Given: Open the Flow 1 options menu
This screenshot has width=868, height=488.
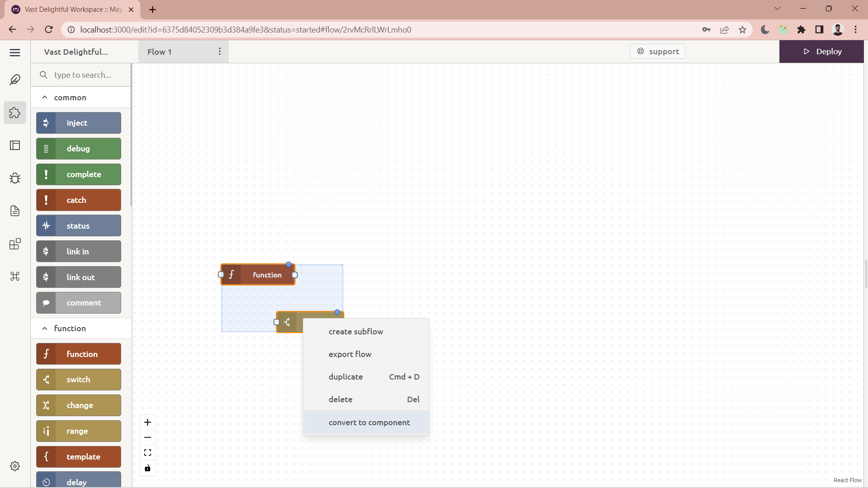Looking at the screenshot, I should pyautogui.click(x=220, y=51).
